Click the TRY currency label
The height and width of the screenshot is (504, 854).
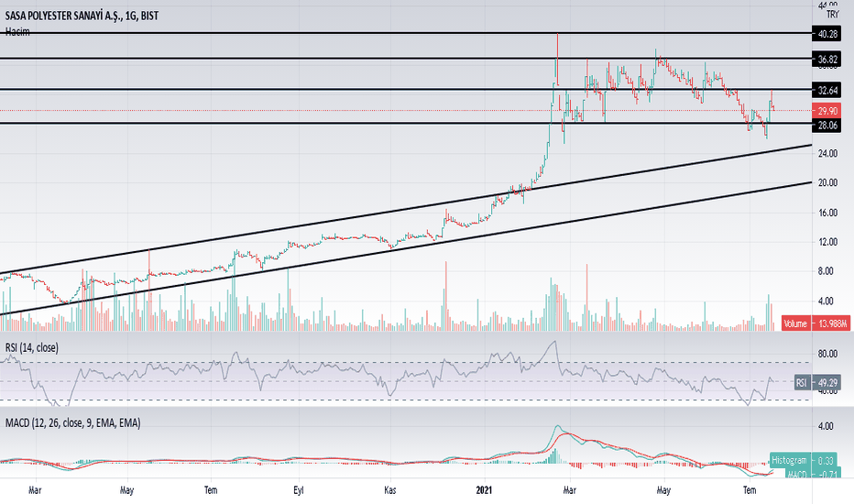coord(832,15)
